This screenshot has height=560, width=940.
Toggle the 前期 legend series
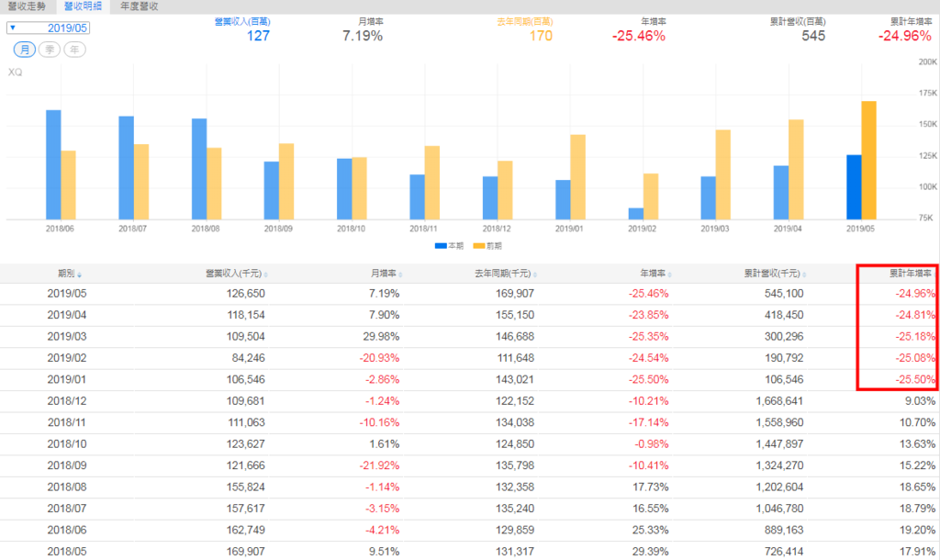(x=487, y=246)
